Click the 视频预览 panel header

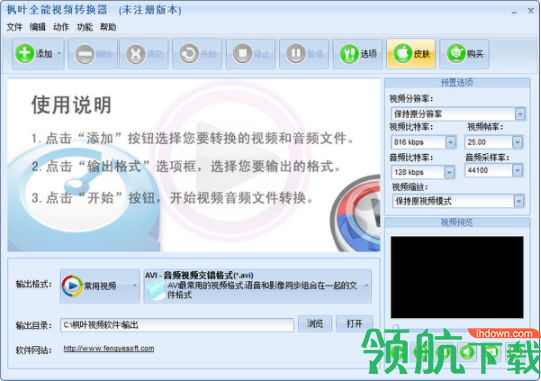pyautogui.click(x=457, y=223)
